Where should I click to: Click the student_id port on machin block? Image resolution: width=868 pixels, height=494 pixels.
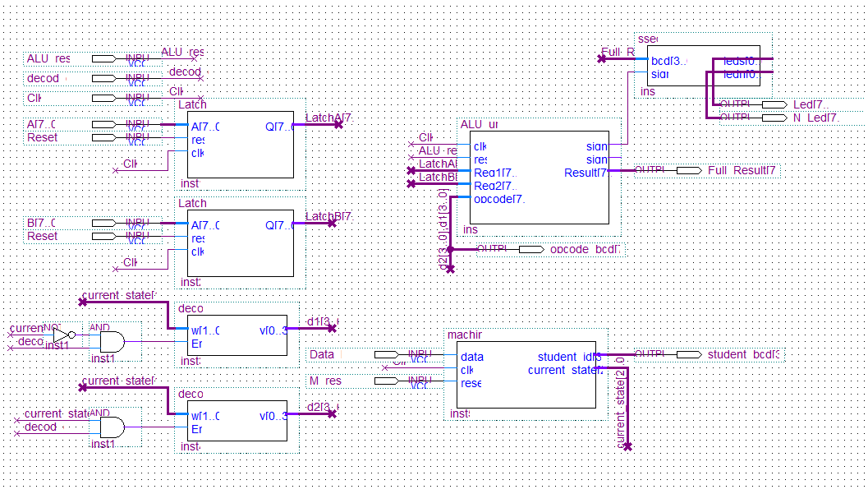[570, 358]
